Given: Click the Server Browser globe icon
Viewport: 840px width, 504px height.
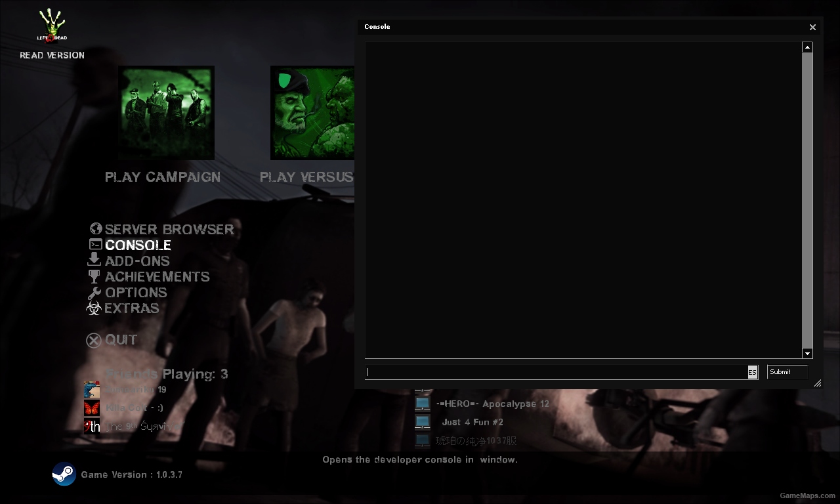Looking at the screenshot, I should (x=96, y=228).
